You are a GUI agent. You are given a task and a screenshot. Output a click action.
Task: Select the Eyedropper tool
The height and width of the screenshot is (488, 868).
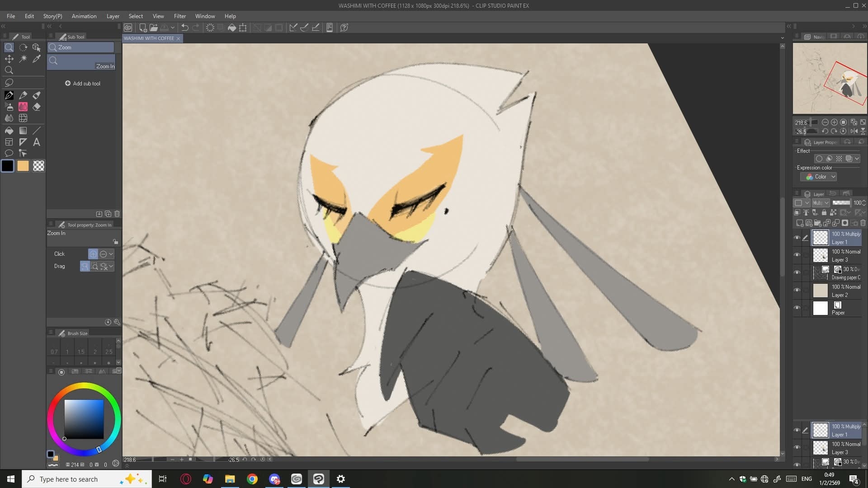click(37, 59)
